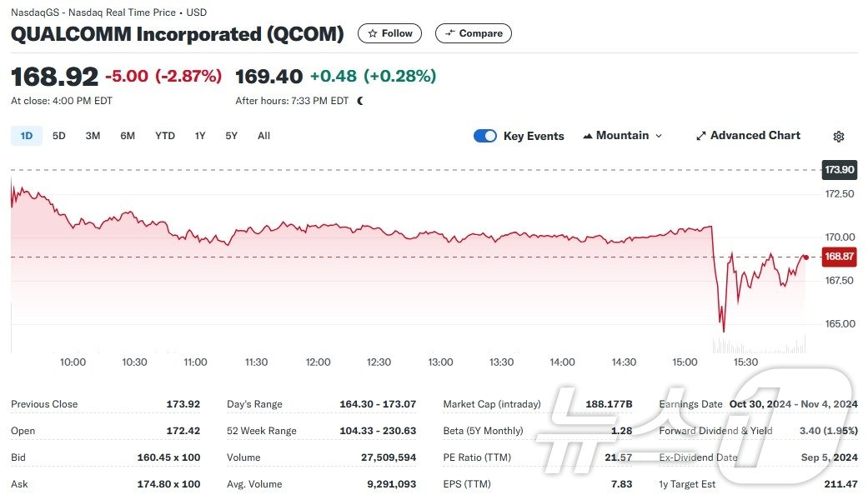
Task: Click the 173.90 previous close label
Action: pyautogui.click(x=839, y=170)
